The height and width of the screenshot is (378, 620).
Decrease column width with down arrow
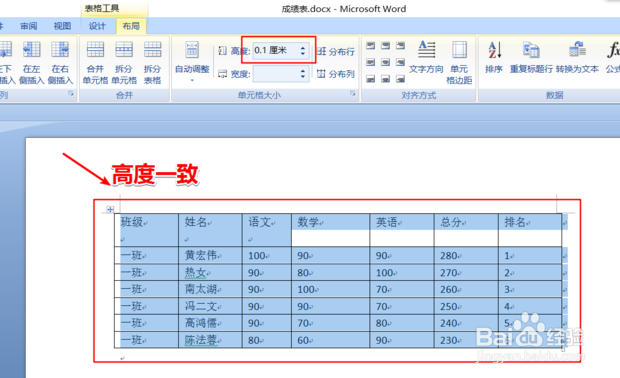click(x=303, y=77)
